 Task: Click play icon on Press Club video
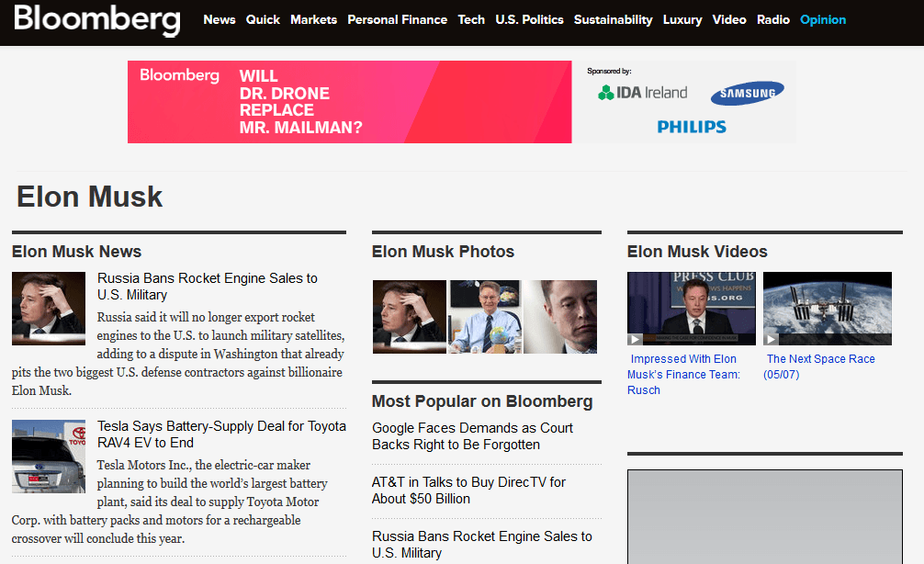635,340
